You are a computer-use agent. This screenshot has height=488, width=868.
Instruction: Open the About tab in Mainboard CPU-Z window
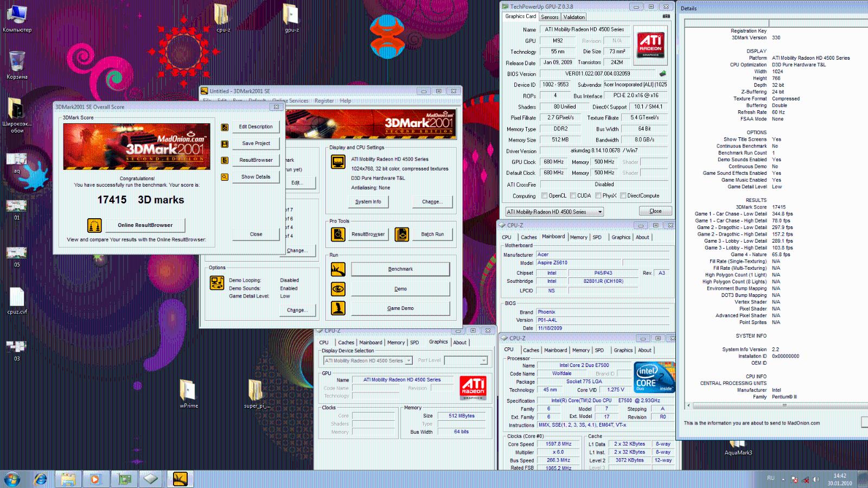pyautogui.click(x=642, y=237)
